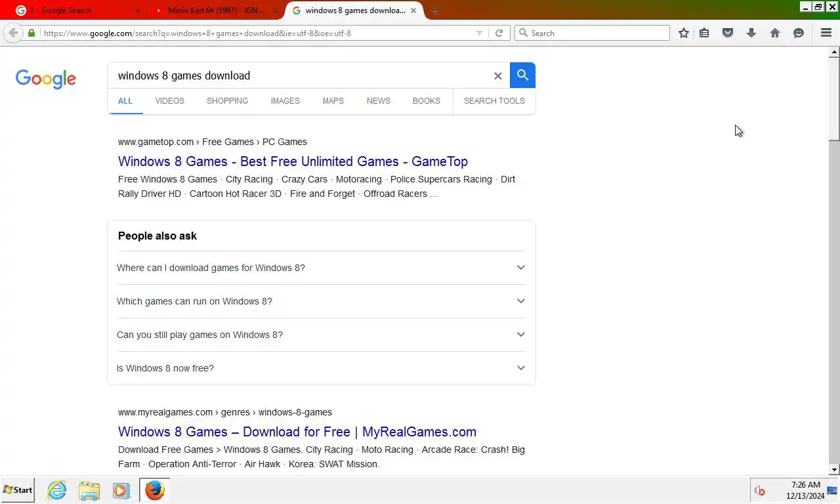The image size is (840, 504).
Task: Expand 'Where can I download games for Windows 8?'
Action: pos(321,268)
